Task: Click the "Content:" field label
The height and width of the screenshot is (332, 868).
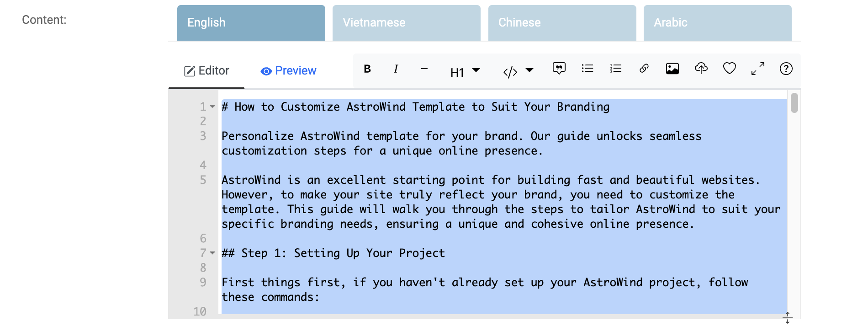Action: click(x=44, y=20)
